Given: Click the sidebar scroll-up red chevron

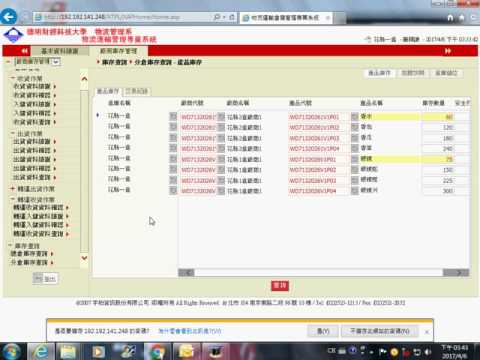Looking at the screenshot, I should [x=84, y=79].
